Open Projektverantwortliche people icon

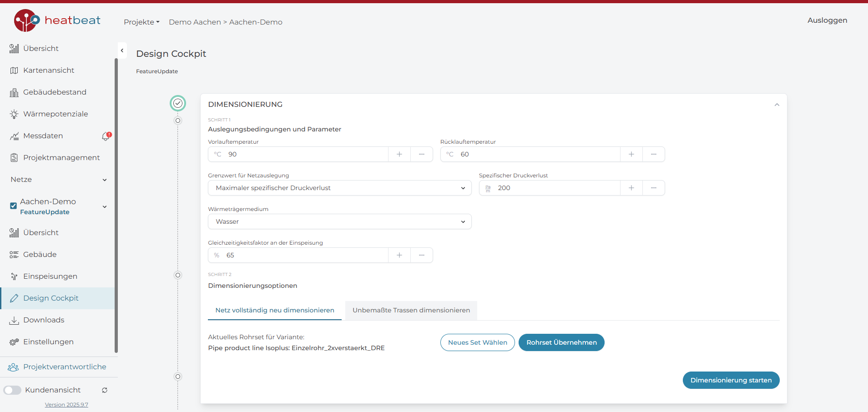[x=13, y=367]
